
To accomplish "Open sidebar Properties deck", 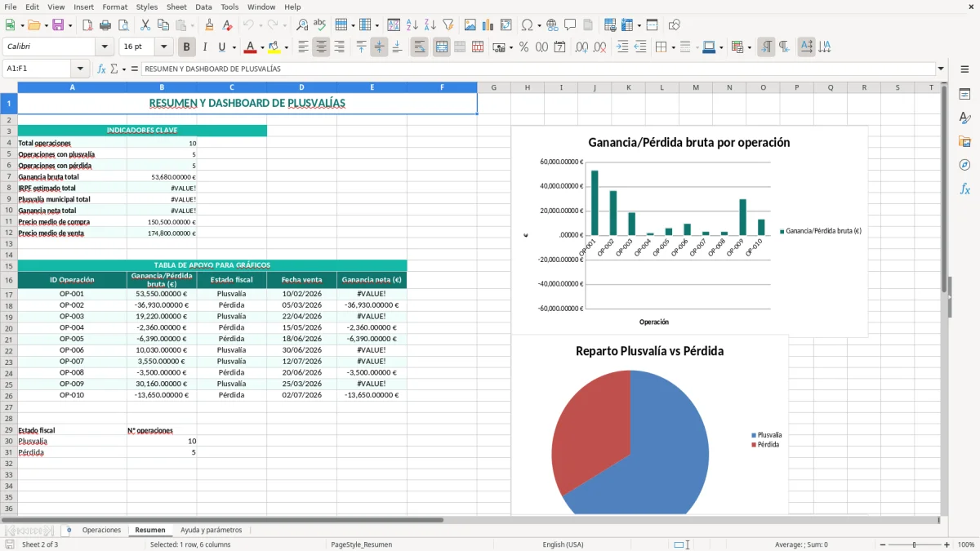I will [x=964, y=95].
